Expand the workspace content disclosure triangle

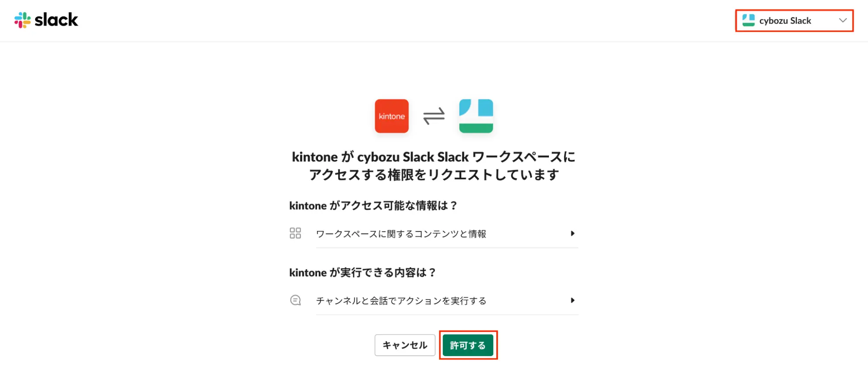[572, 233]
